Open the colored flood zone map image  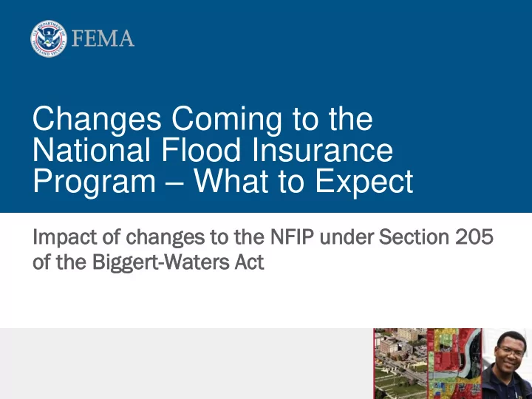point(454,364)
